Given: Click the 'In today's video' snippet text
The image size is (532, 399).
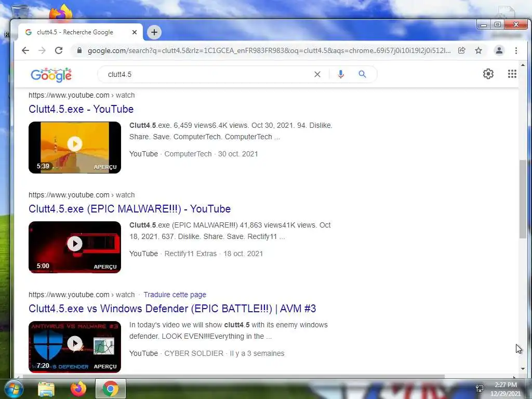Looking at the screenshot, I should [x=229, y=330].
